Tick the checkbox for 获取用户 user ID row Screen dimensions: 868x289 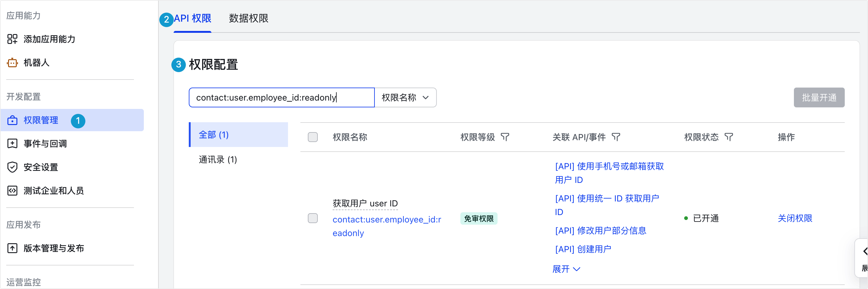point(313,218)
